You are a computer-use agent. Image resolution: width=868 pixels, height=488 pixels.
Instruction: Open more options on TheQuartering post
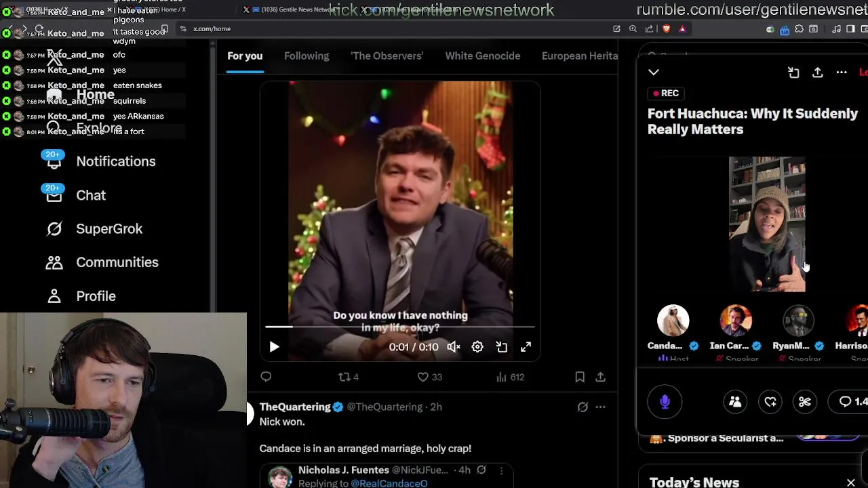[x=600, y=407]
